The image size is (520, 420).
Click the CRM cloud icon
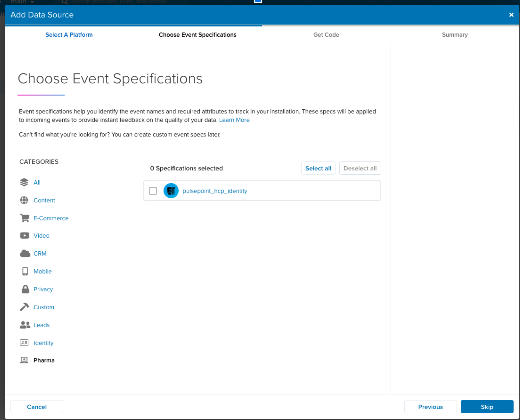point(25,254)
